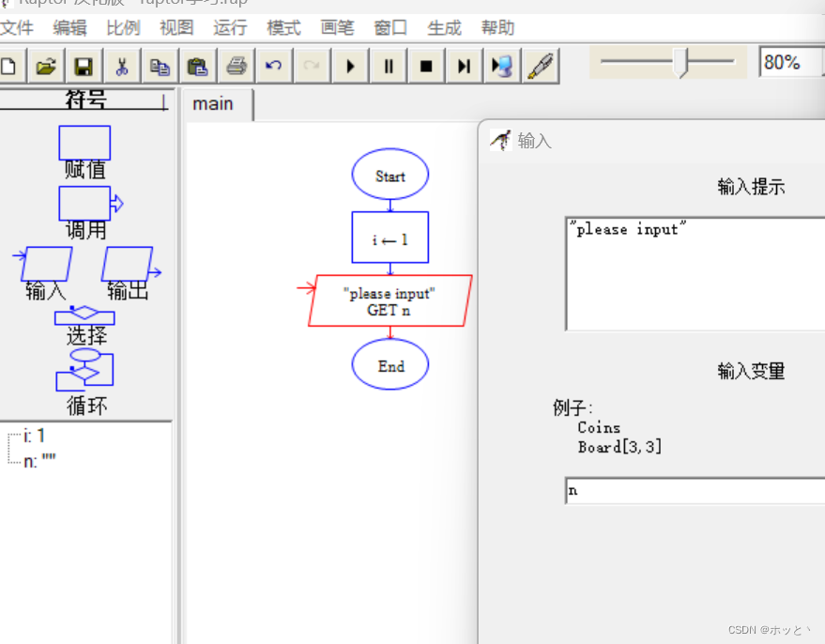Select the 循环 loop symbol
Viewport: 825px width, 644px height.
coord(84,369)
